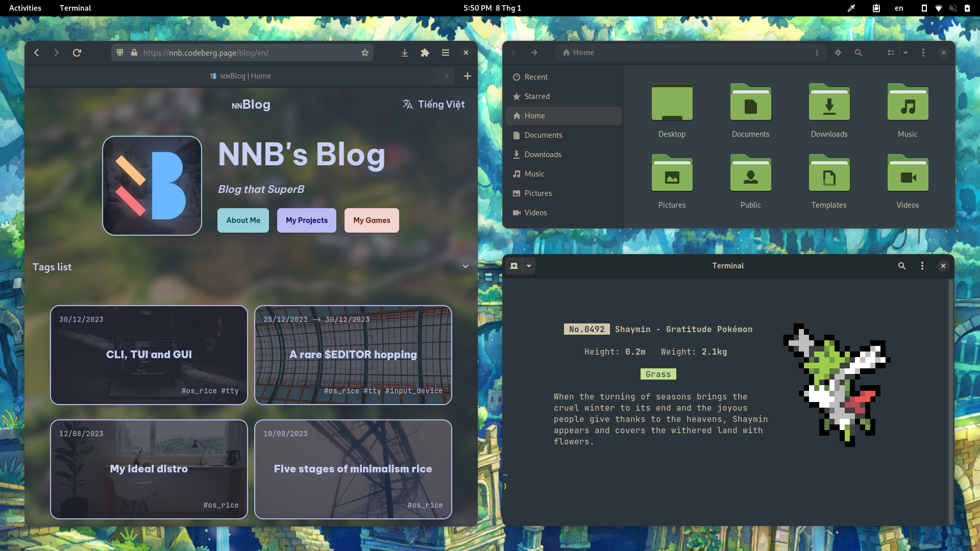Click the Home path bar button
Image resolution: width=980 pixels, height=551 pixels.
coord(578,53)
